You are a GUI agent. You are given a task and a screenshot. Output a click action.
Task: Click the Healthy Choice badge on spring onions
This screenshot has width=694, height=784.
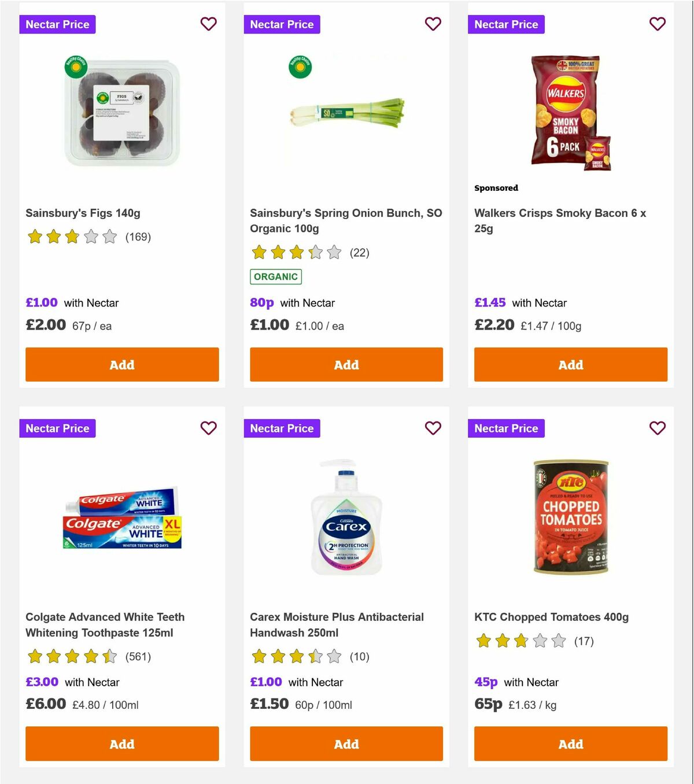[x=300, y=66]
